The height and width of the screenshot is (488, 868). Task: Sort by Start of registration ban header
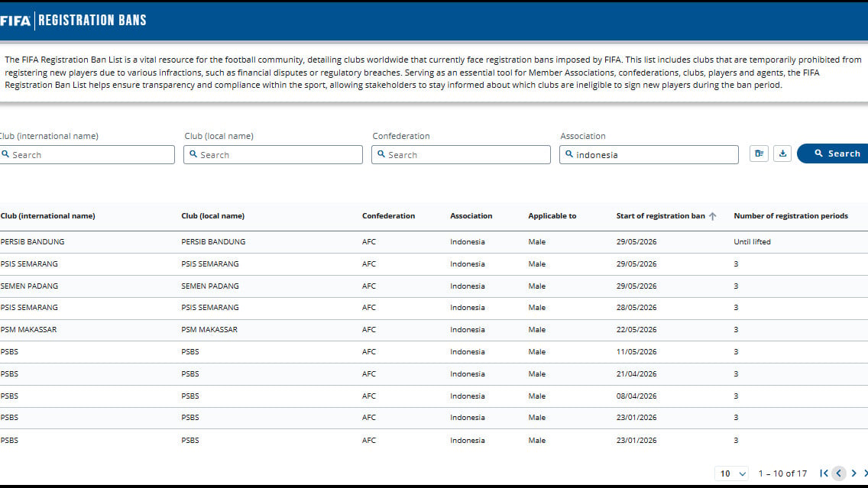[660, 216]
